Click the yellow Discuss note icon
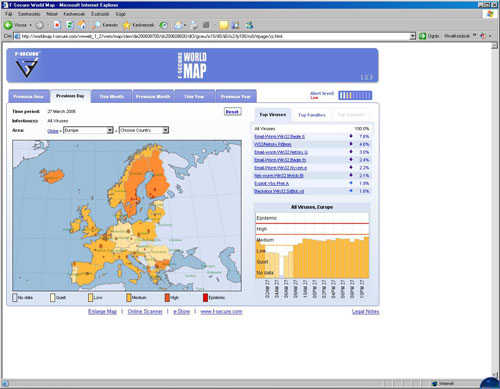Screen dimensions: 500x389 tap(224, 25)
